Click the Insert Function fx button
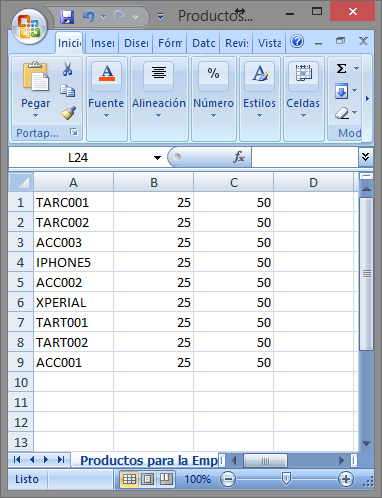 click(x=239, y=157)
